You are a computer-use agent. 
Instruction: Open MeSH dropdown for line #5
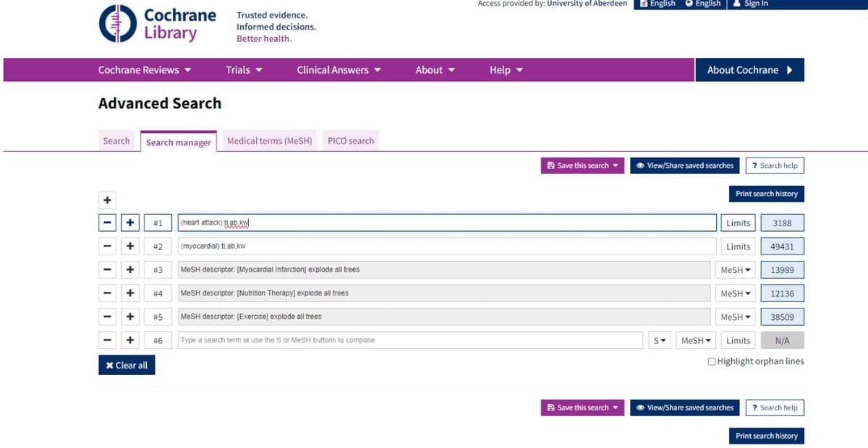click(x=736, y=316)
